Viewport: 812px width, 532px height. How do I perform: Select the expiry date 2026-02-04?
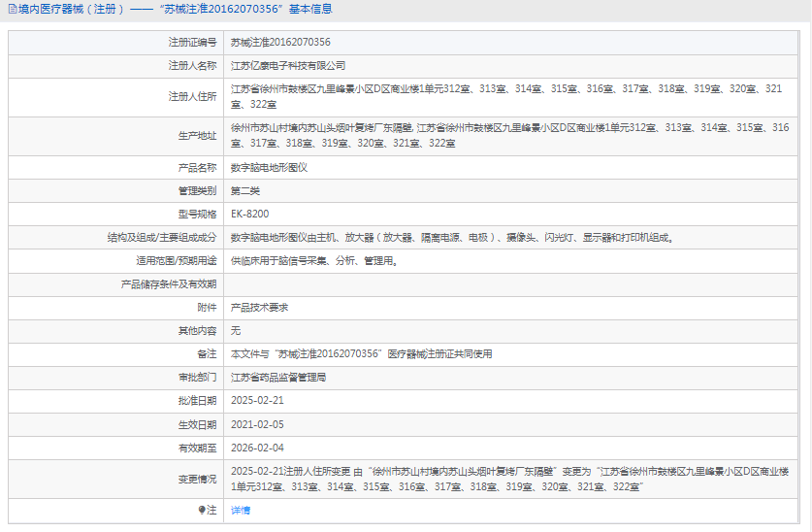257,448
